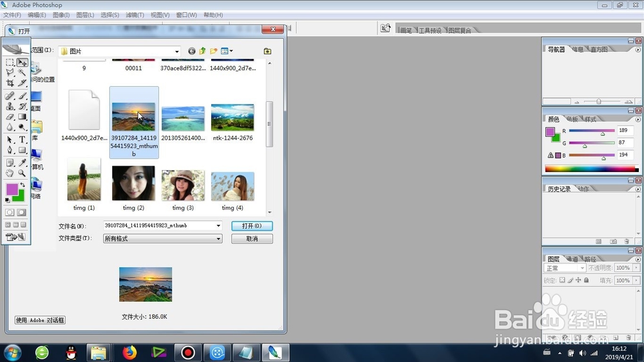The width and height of the screenshot is (644, 362).
Task: Reset to default foreground and background colors
Action: point(7,200)
